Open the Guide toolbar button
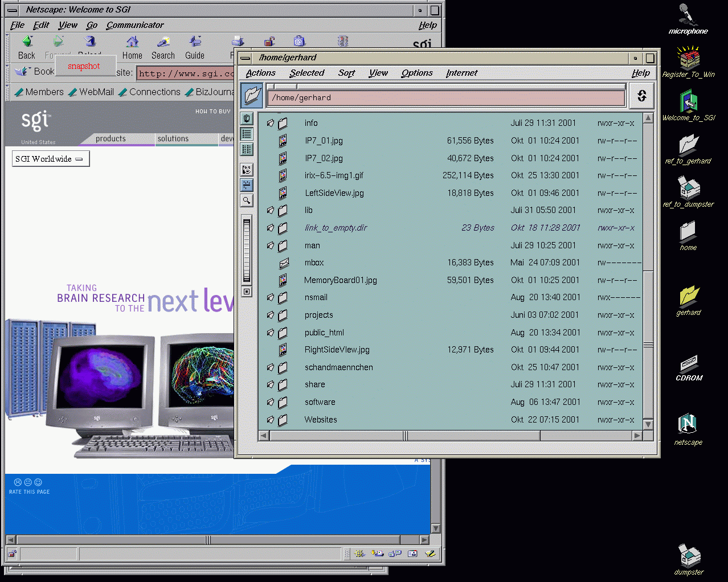The width and height of the screenshot is (728, 582). click(x=195, y=47)
